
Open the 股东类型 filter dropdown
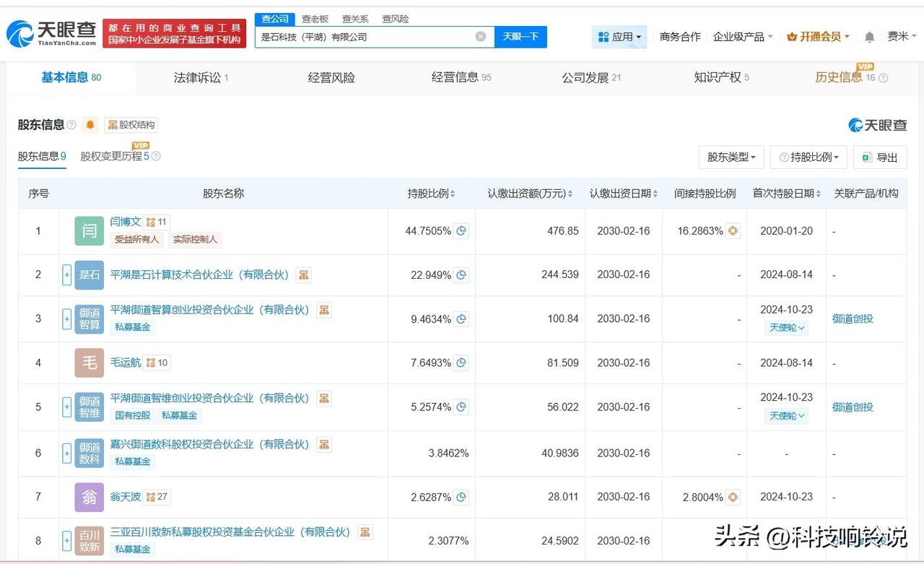pyautogui.click(x=731, y=157)
